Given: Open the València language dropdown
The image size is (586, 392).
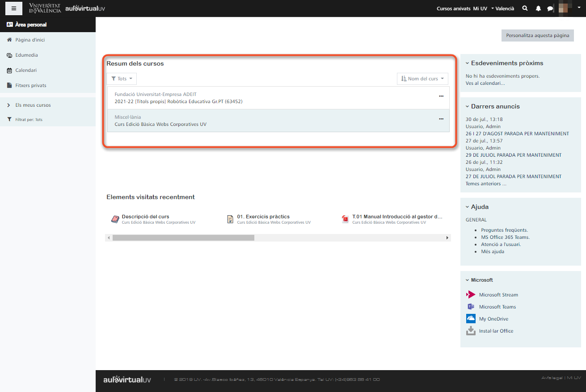Looking at the screenshot, I should point(502,8).
